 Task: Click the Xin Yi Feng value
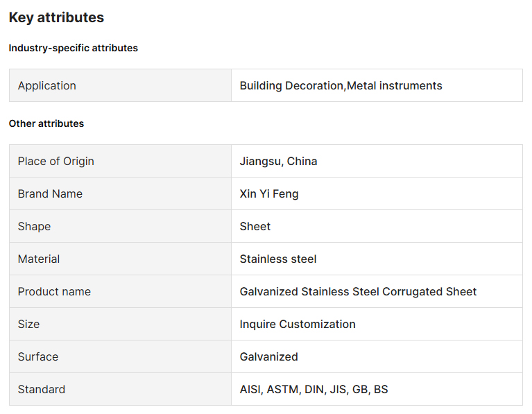coord(269,194)
